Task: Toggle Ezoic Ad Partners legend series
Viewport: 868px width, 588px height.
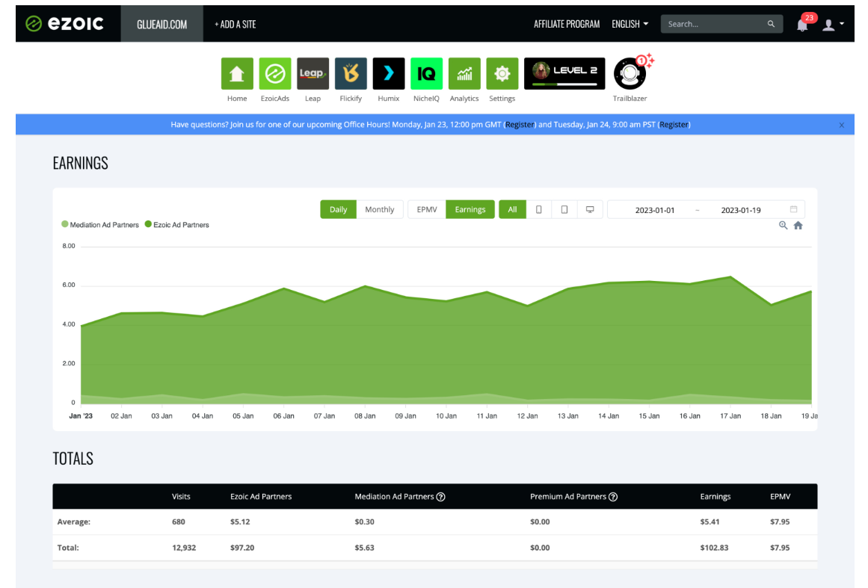Action: [177, 225]
